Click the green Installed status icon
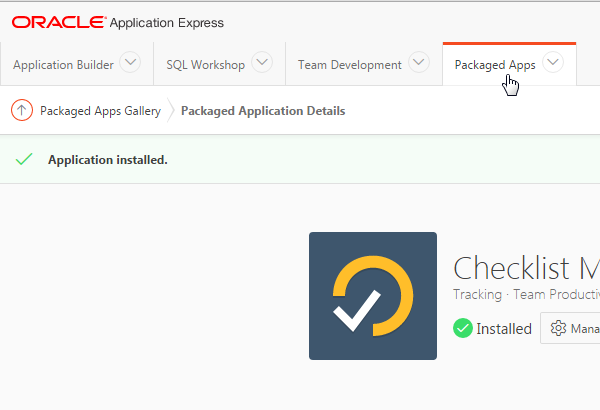Screen dimensions: 600x410 click(463, 328)
